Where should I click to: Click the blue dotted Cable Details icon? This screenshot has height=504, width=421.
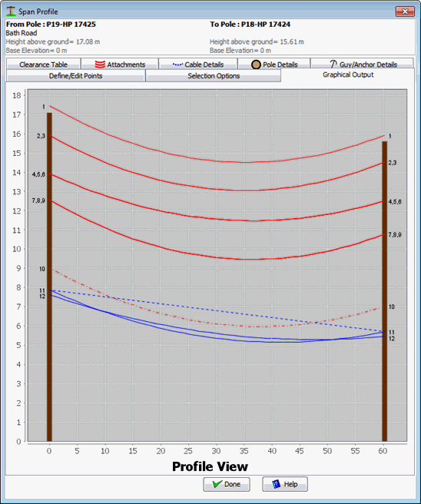click(177, 65)
